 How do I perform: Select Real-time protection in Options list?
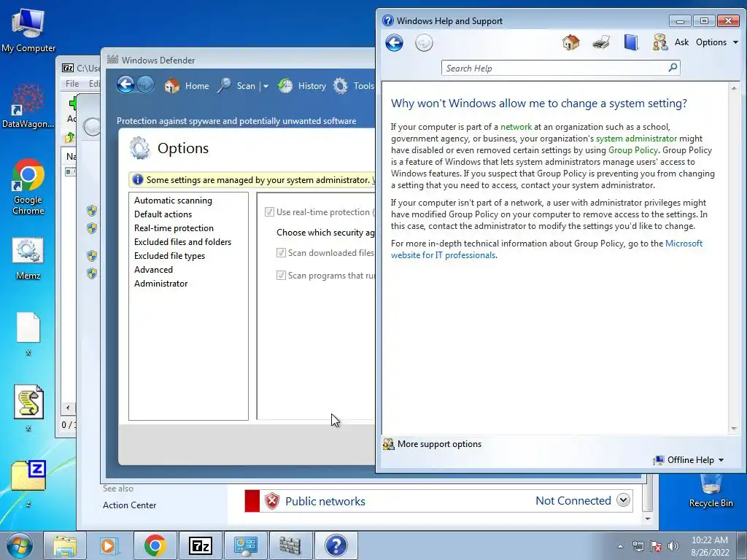(x=174, y=228)
